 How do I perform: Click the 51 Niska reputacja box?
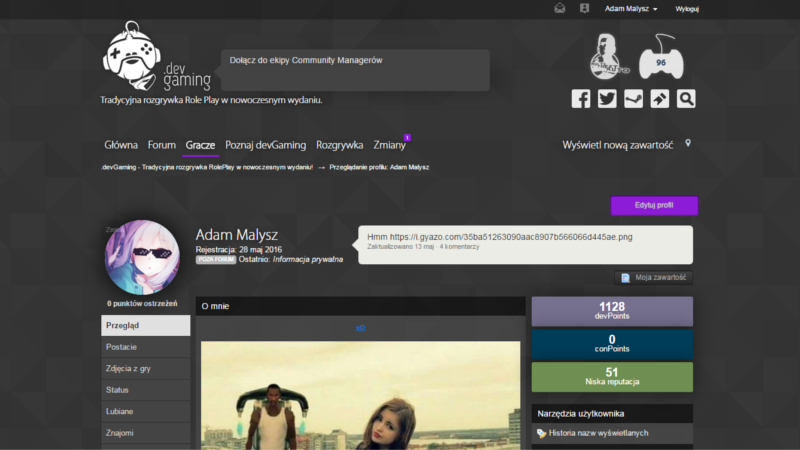tap(612, 377)
